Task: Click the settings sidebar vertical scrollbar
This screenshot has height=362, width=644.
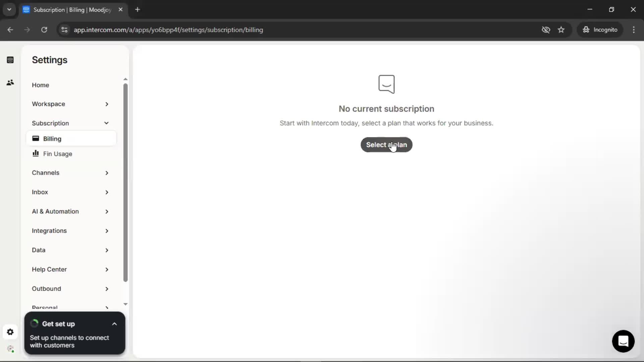Action: pos(125,183)
